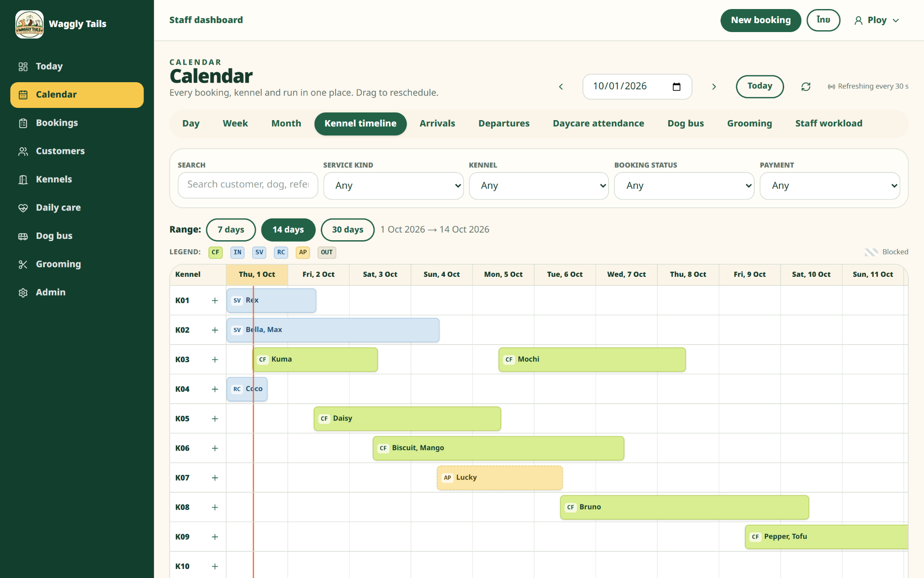
Task: Click the SV legend badge
Action: tap(259, 252)
